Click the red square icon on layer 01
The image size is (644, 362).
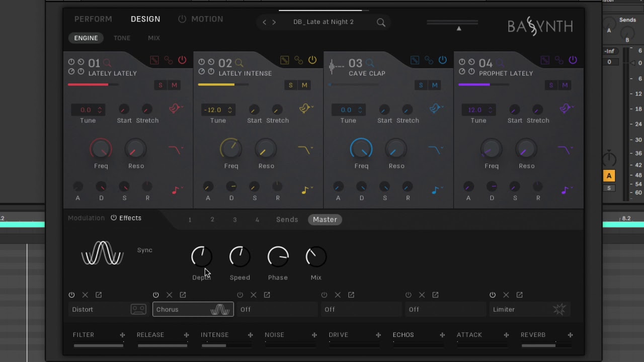154,60
